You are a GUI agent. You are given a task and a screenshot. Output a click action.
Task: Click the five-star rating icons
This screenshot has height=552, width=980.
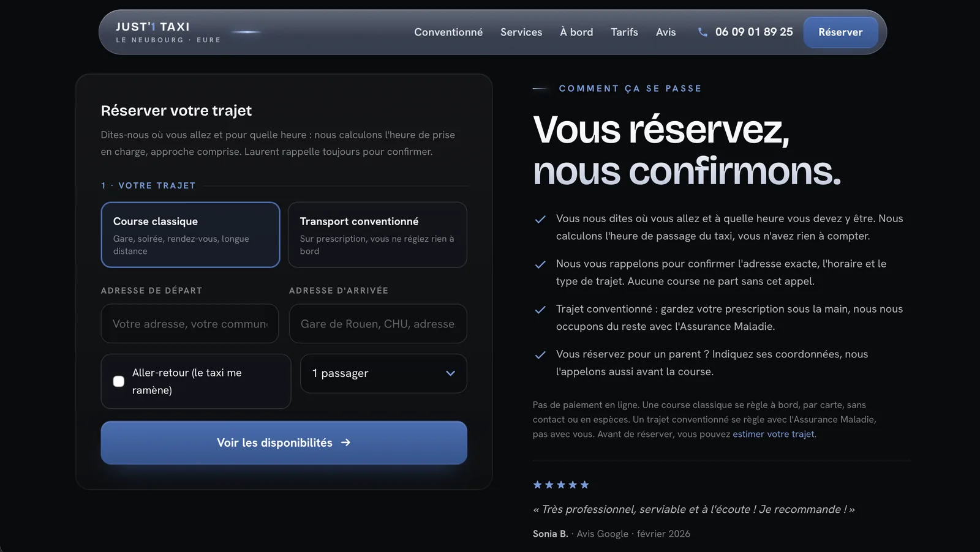pos(561,485)
